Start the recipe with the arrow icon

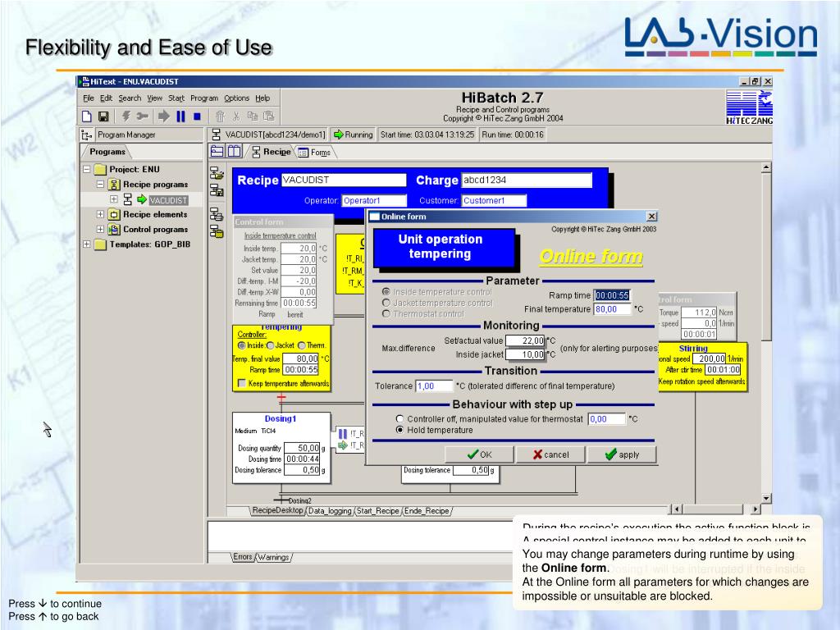(164, 116)
